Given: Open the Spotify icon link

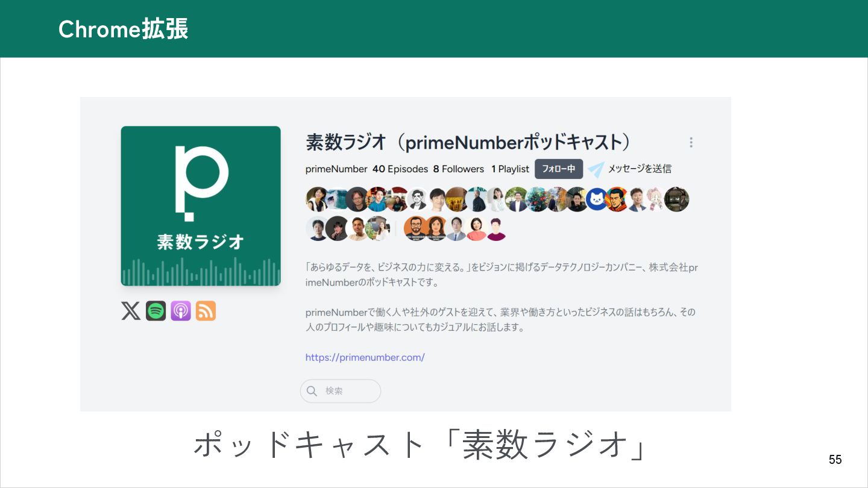Looking at the screenshot, I should pos(156,311).
